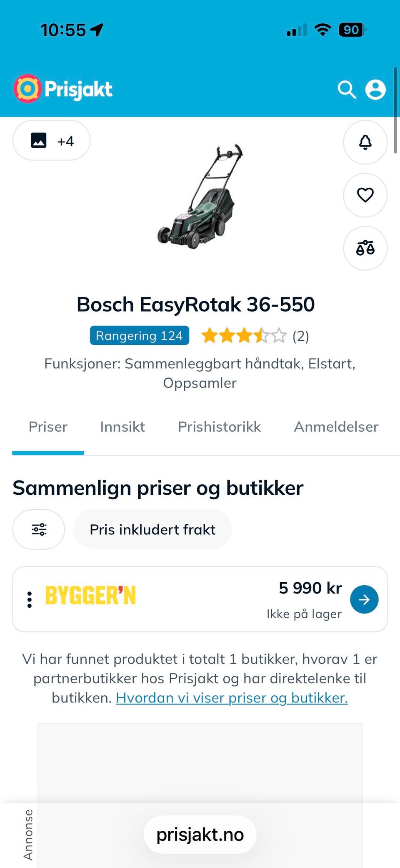Click the Bygger'n store logo
This screenshot has width=400, height=868.
(x=90, y=596)
